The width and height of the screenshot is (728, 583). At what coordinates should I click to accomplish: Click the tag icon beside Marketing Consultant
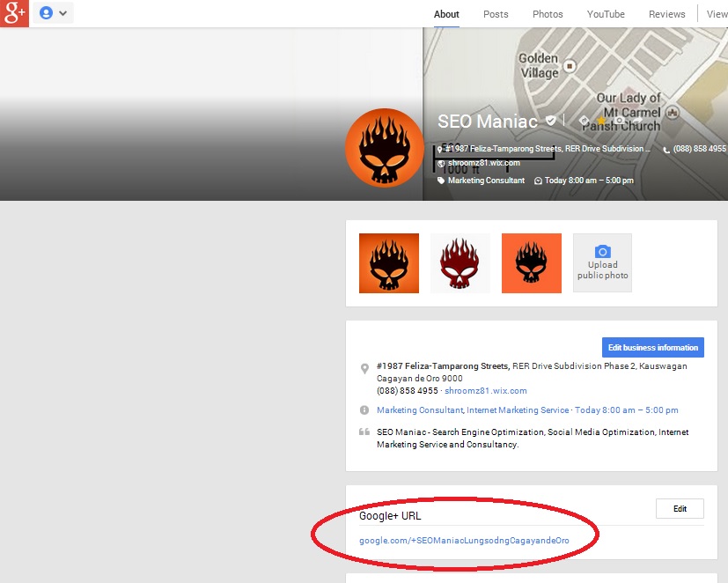tap(442, 180)
